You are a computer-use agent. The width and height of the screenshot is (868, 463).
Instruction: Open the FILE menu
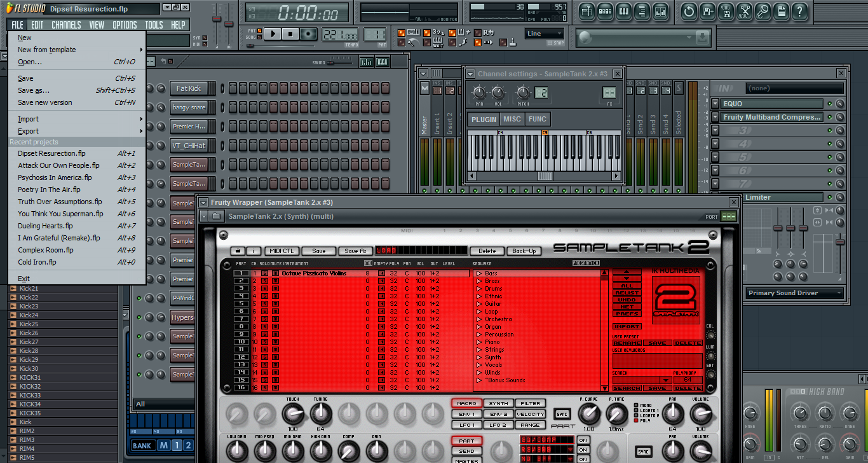click(x=17, y=25)
